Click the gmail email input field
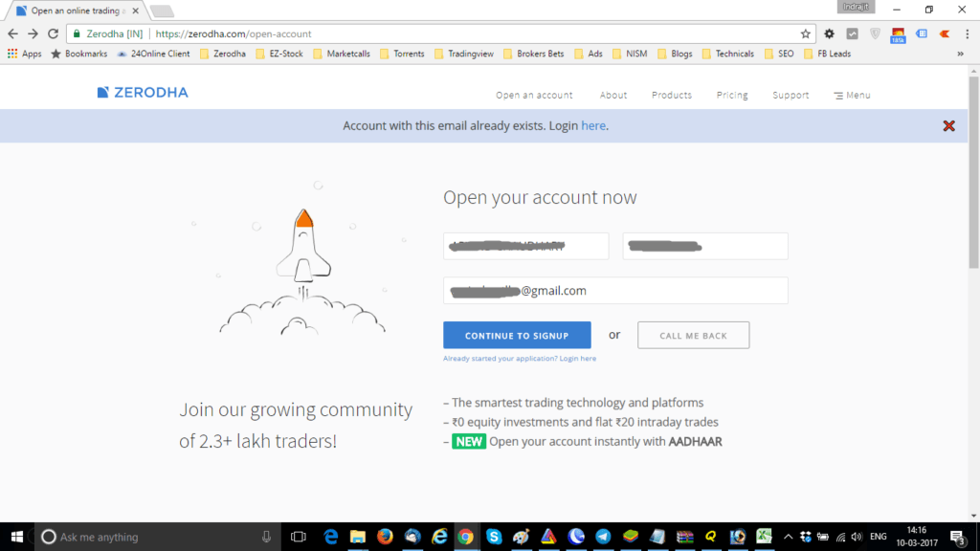 tap(615, 291)
